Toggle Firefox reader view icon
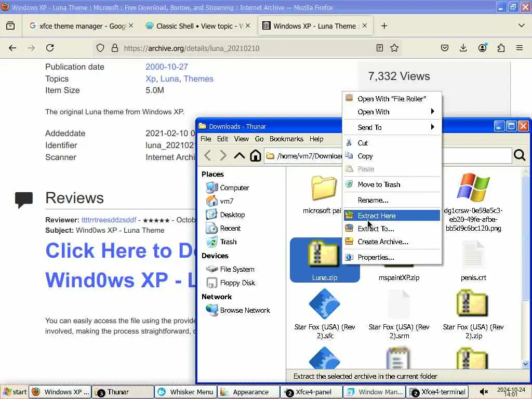Screen dimensions: 532x399 pyautogui.click(x=380, y=48)
